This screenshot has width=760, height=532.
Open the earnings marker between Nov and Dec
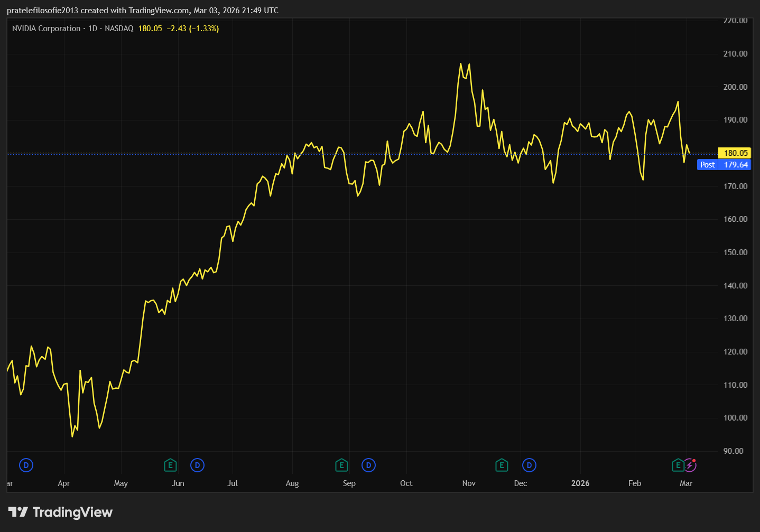pyautogui.click(x=502, y=465)
